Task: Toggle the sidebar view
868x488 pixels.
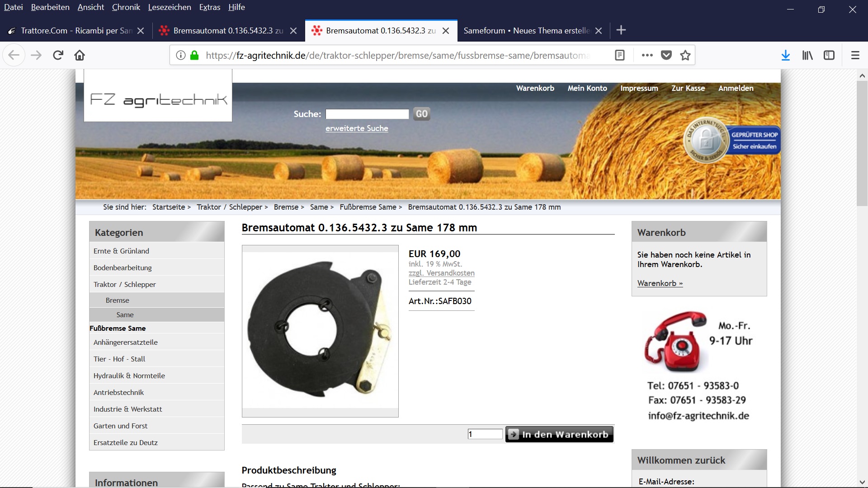Action: (x=829, y=55)
